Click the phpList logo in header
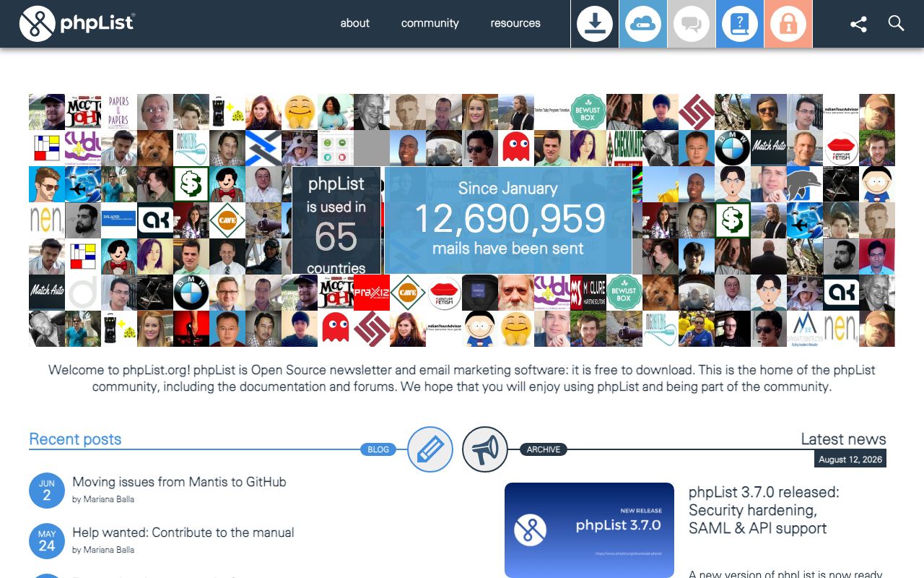The image size is (924, 578). point(77,23)
